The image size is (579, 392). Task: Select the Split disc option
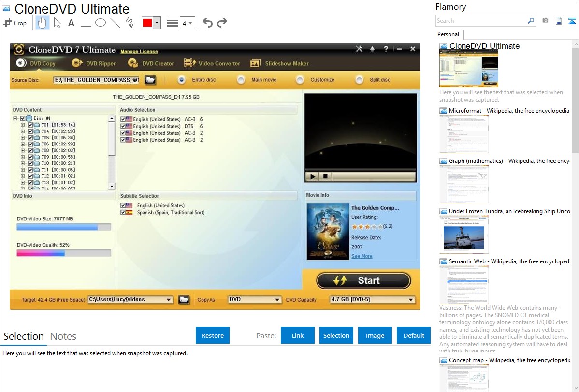(x=359, y=80)
